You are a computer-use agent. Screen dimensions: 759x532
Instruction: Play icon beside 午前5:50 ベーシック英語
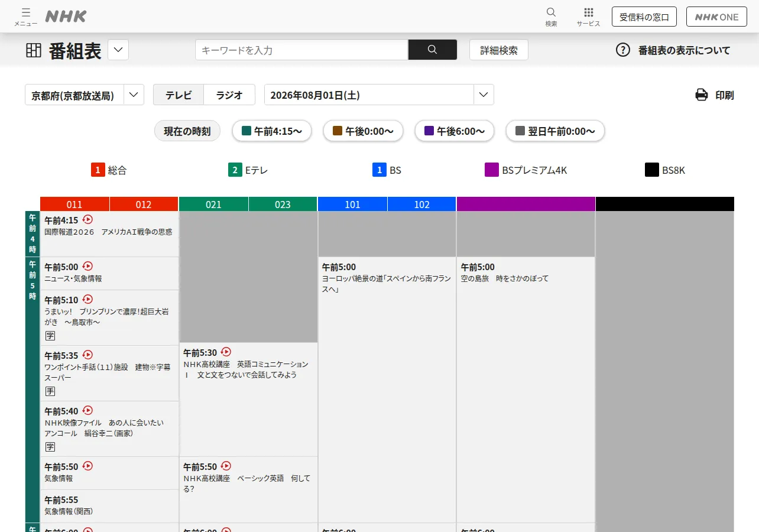(226, 466)
